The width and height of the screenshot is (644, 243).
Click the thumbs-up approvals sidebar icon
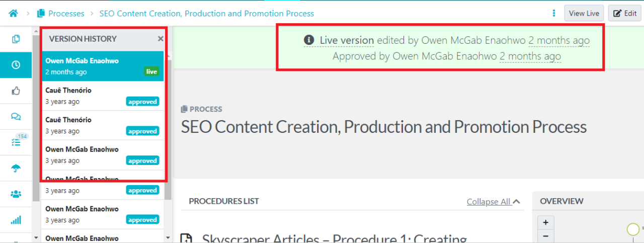tap(16, 91)
